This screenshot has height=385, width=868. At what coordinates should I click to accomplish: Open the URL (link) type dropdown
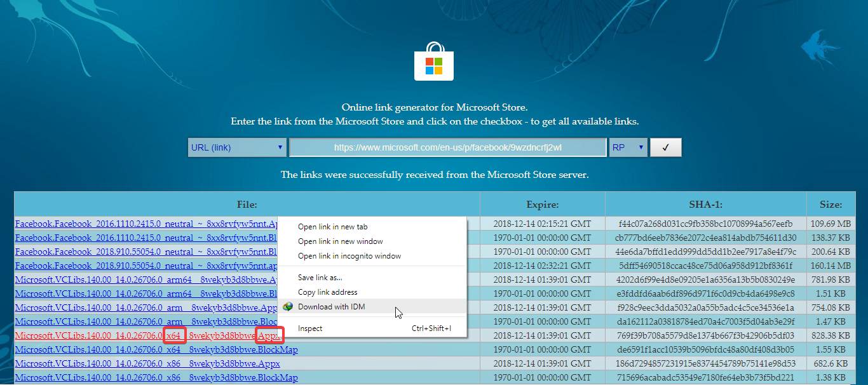(237, 147)
